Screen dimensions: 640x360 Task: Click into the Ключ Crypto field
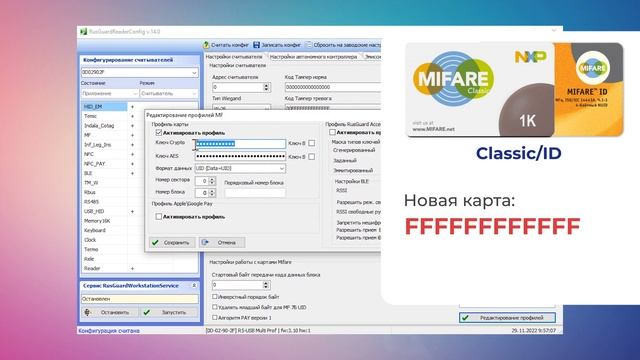240,144
